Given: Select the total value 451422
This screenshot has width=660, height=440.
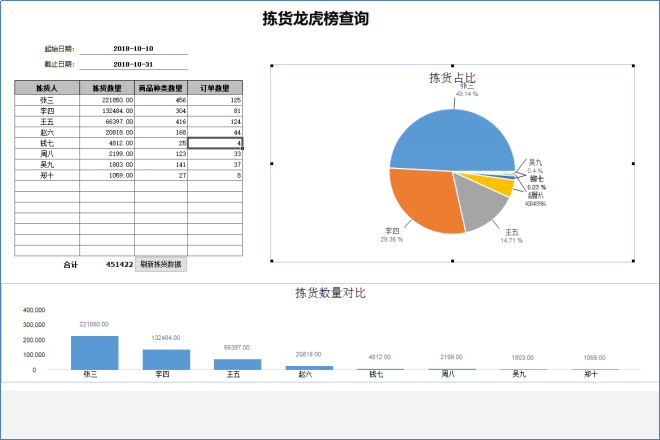Looking at the screenshot, I should pos(119,264).
